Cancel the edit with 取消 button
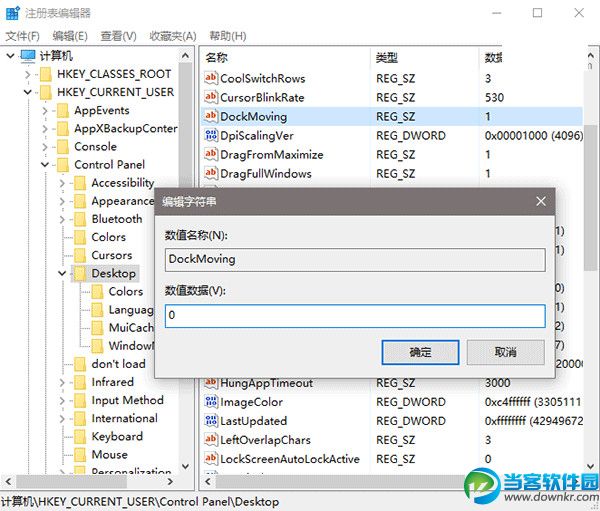Screen dimensions: 600x511 505,352
